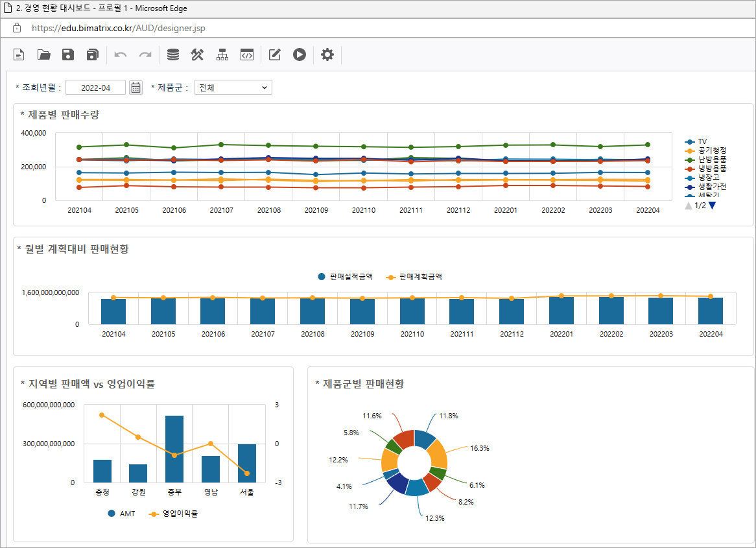Click the hierarchy tree structure icon
Screen dimensions: 756x548
tap(222, 55)
